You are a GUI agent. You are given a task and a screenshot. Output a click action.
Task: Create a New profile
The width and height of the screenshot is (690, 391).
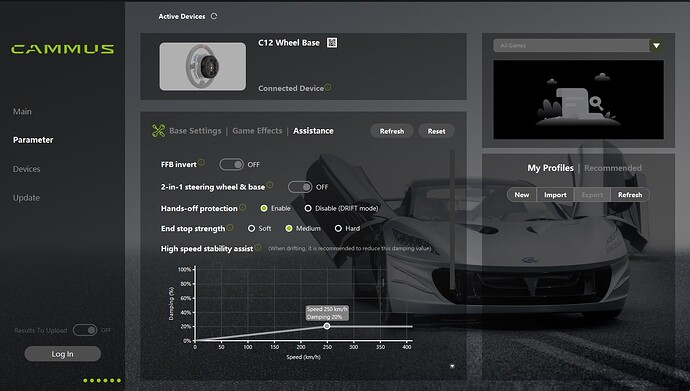click(522, 195)
